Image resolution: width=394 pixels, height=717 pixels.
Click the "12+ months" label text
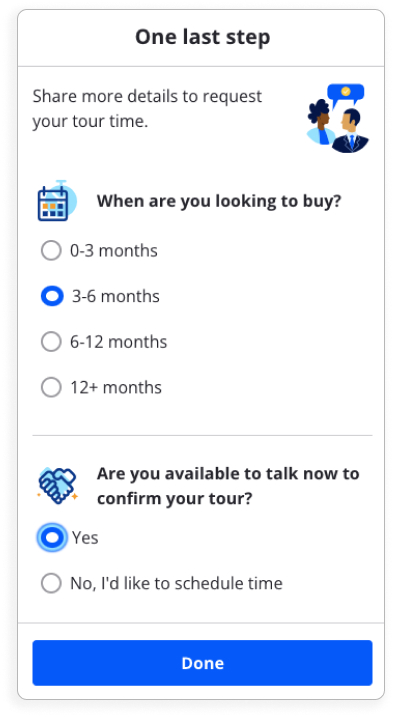[116, 388]
